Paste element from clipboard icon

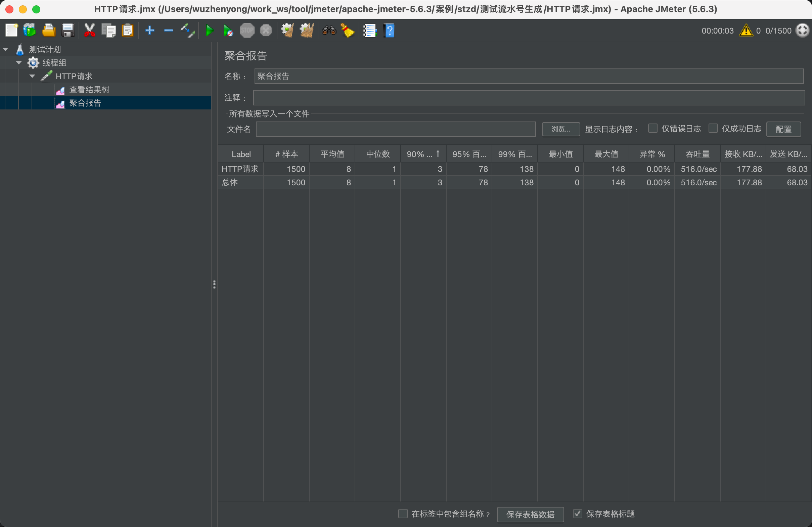pos(128,30)
